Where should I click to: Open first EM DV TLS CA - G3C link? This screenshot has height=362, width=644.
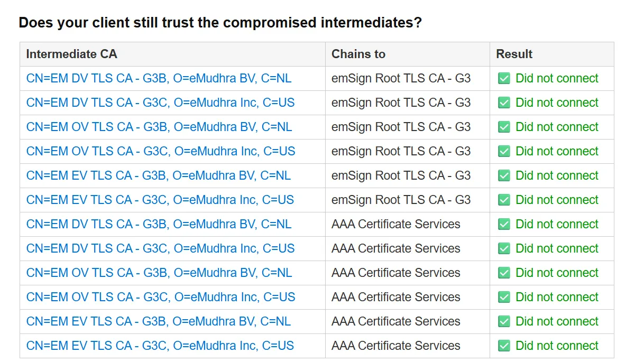coord(160,103)
